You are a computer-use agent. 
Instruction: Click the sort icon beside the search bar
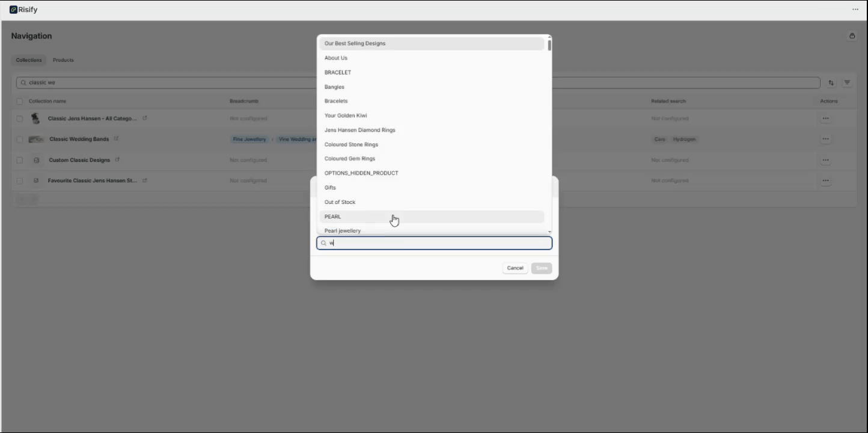(831, 83)
